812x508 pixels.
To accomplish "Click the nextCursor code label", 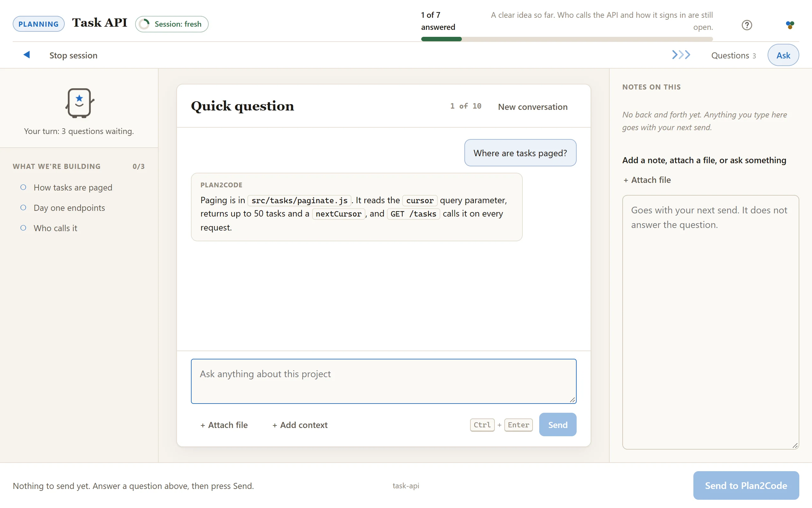I will pos(338,214).
